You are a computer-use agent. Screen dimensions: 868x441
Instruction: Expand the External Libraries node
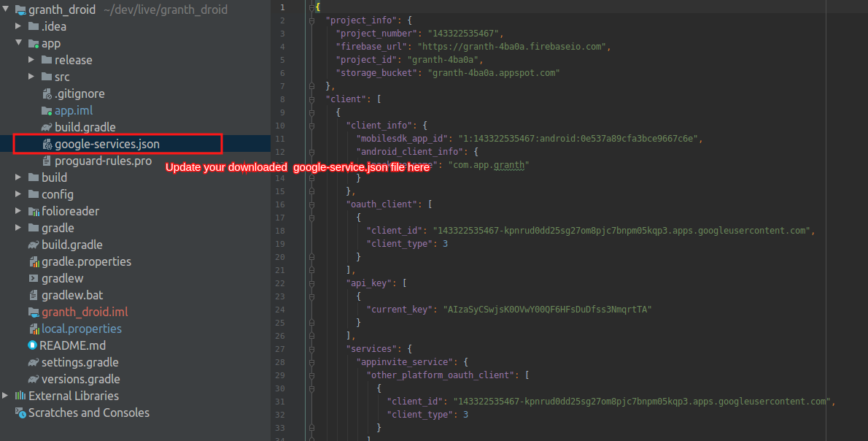coord(6,396)
